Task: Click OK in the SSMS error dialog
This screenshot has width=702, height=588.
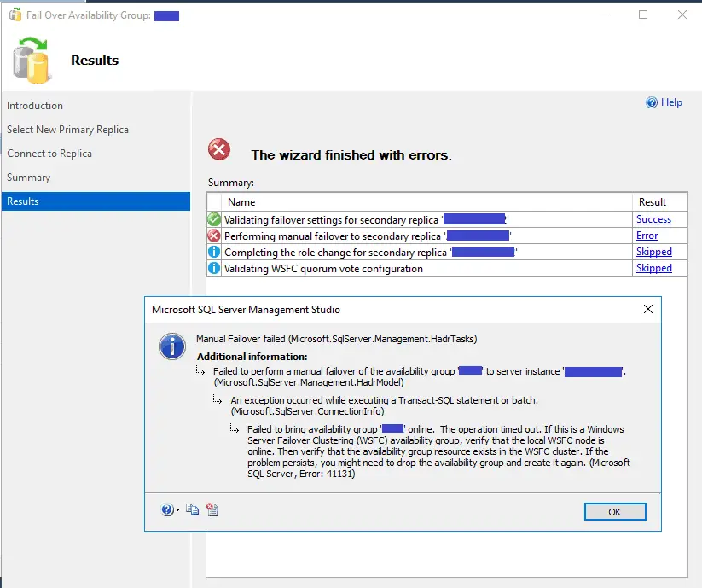Action: point(615,511)
